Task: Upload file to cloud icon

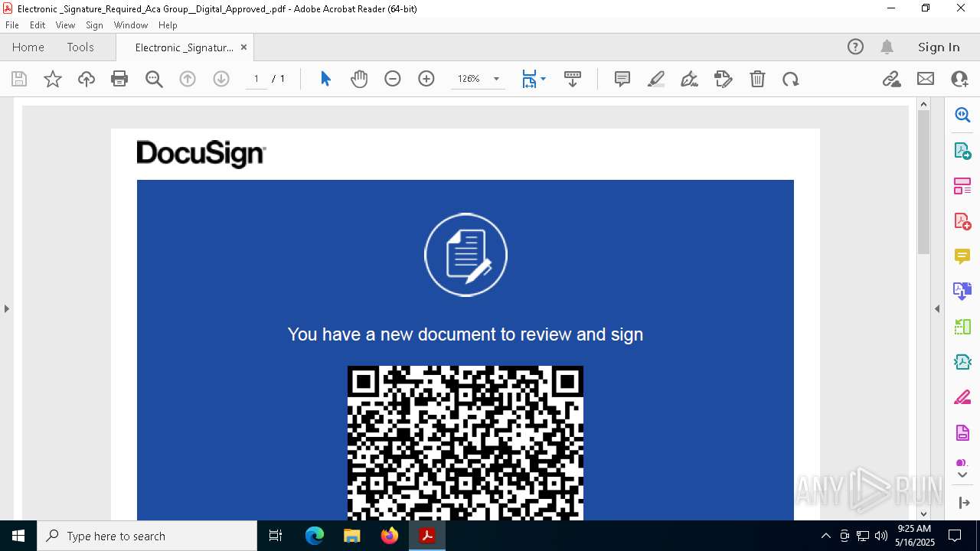Action: tap(87, 79)
